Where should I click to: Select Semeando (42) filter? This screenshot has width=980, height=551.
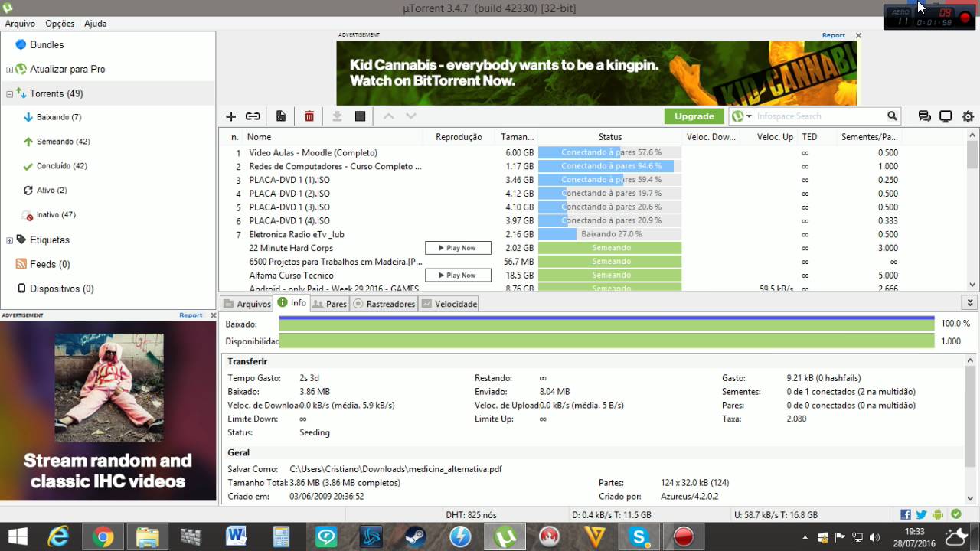tap(64, 142)
